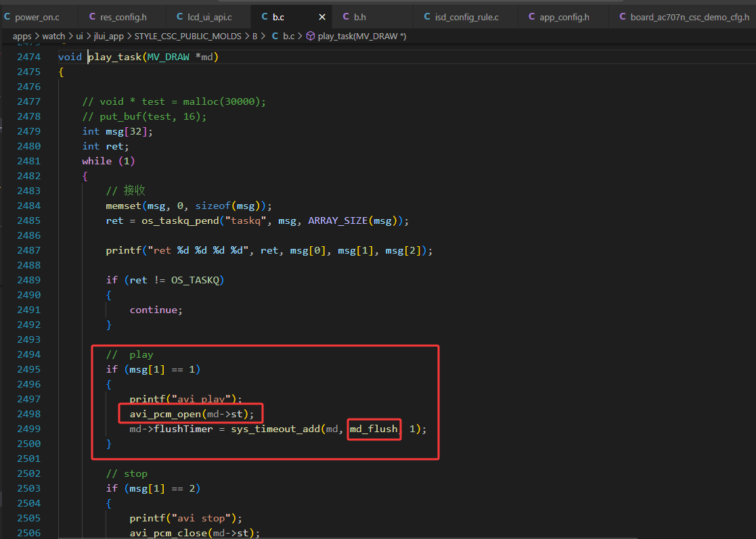Close the b.c editor tab
The height and width of the screenshot is (539, 756).
322,18
